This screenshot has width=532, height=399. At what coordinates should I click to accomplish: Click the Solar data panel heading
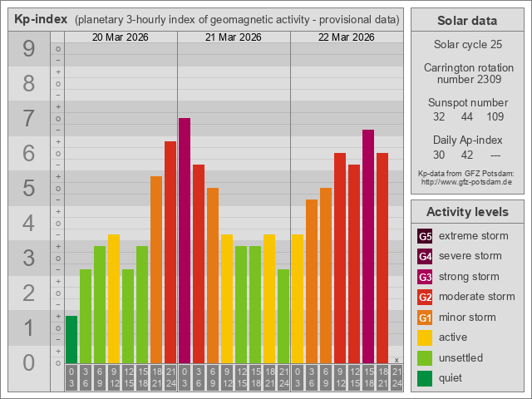[466, 21]
